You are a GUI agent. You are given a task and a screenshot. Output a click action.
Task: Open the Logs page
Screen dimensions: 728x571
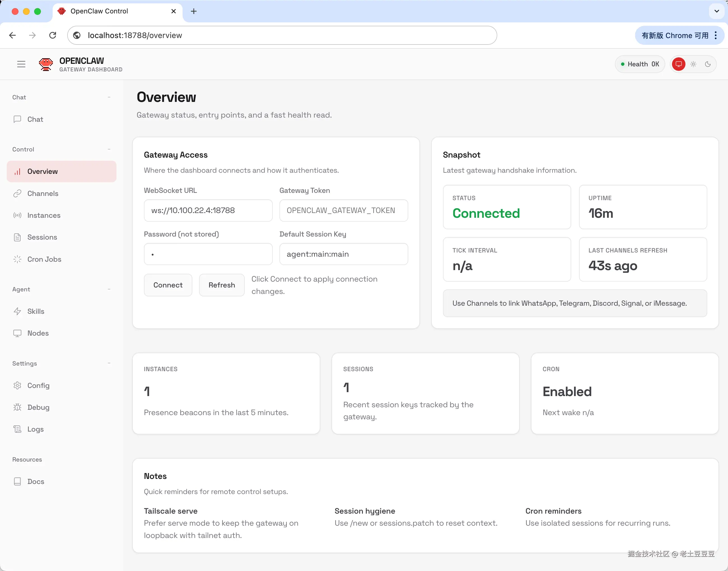click(35, 429)
